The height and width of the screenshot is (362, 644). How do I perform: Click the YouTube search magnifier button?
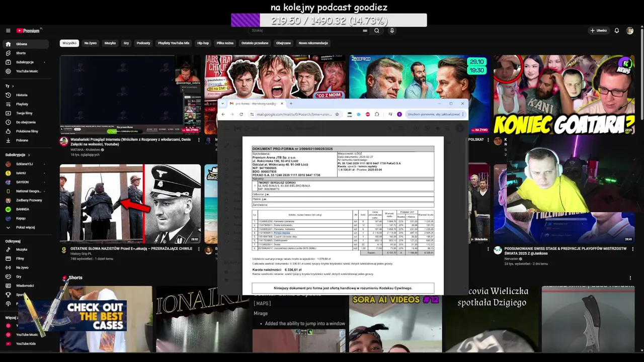(376, 31)
